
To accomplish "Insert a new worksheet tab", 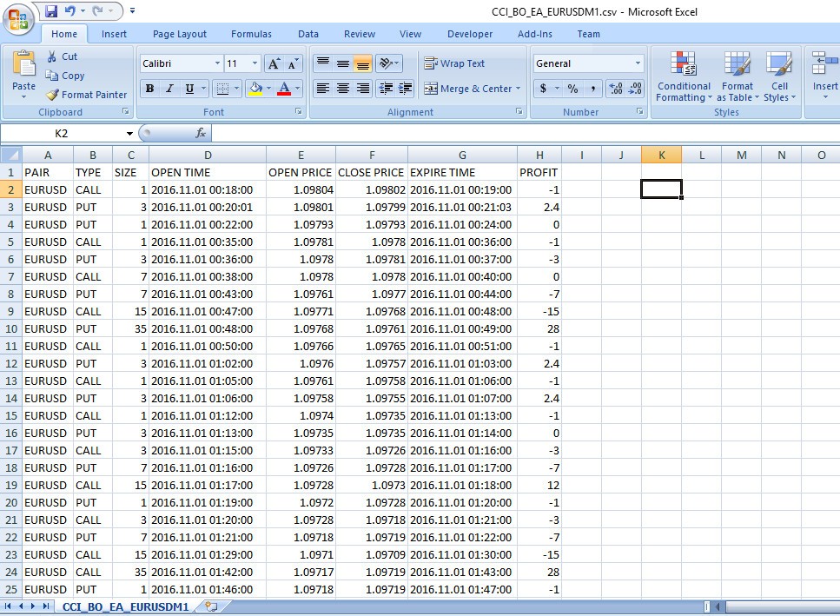I will (212, 606).
